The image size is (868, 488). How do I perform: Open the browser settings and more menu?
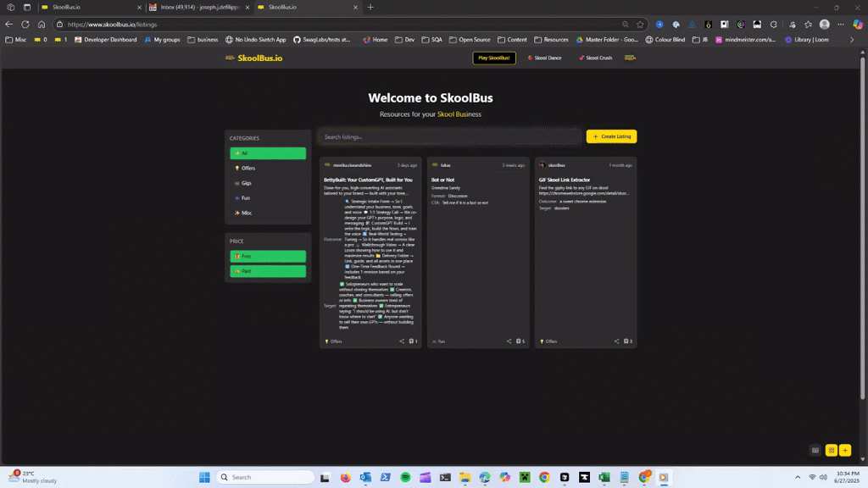tap(841, 25)
